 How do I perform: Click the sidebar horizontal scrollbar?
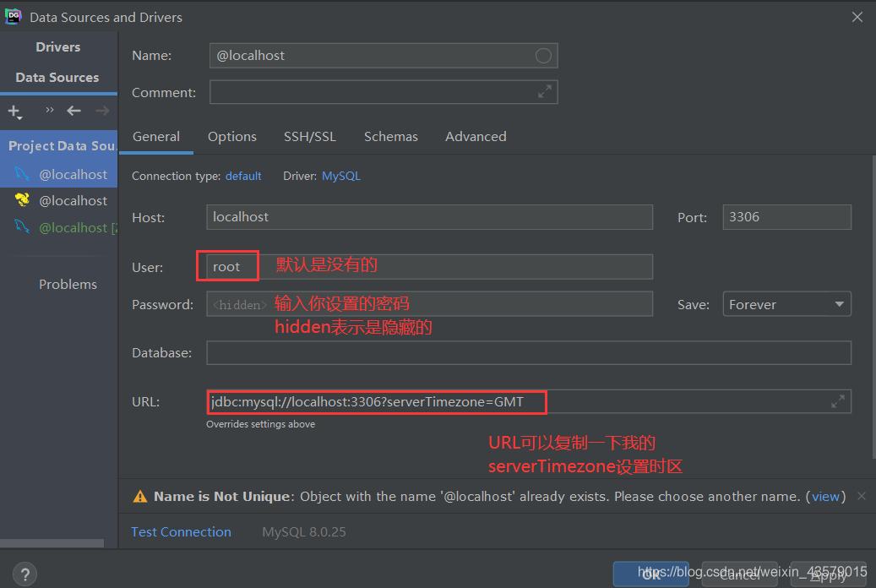pyautogui.click(x=52, y=543)
